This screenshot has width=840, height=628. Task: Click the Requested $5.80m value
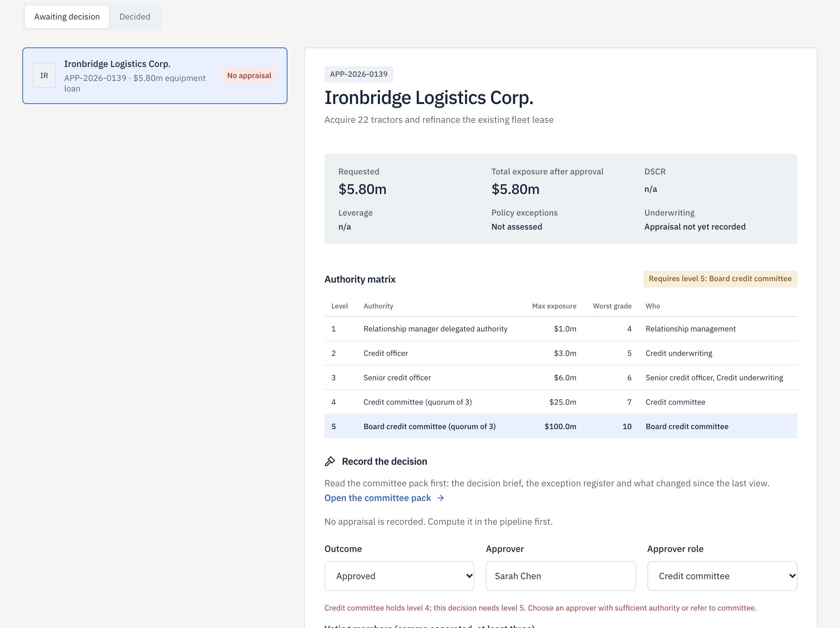point(362,189)
